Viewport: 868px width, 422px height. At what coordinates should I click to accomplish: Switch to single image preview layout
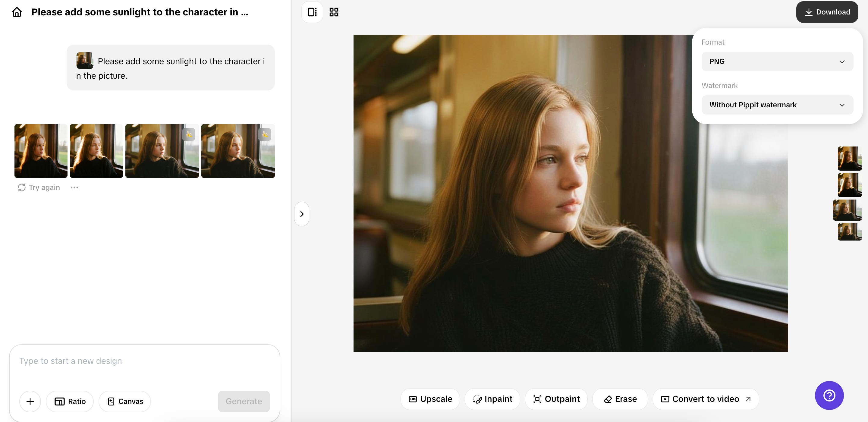[x=312, y=12]
